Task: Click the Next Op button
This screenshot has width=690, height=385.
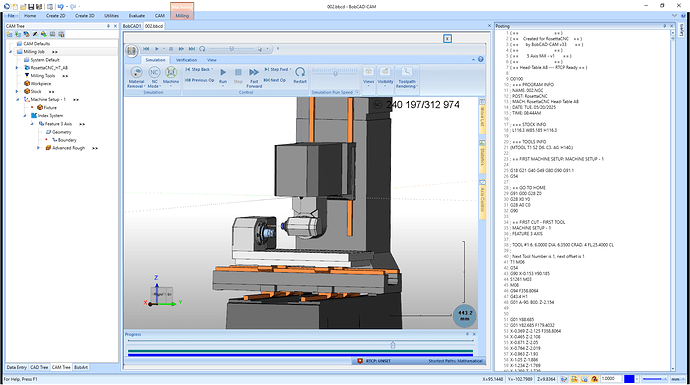Action: point(275,80)
